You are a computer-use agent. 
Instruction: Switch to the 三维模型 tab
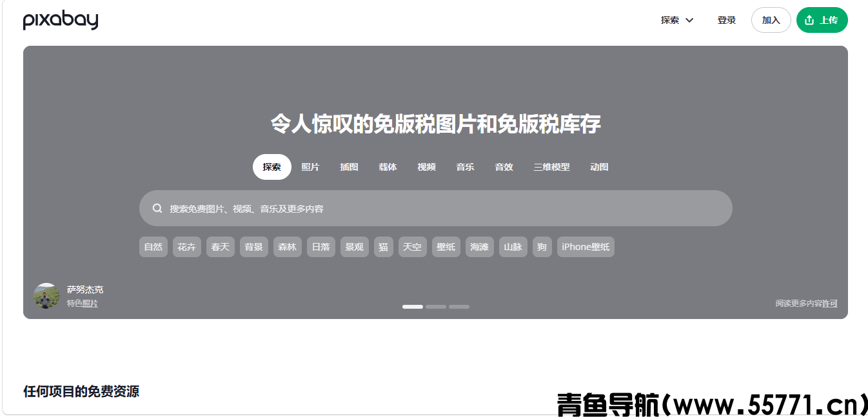click(551, 167)
